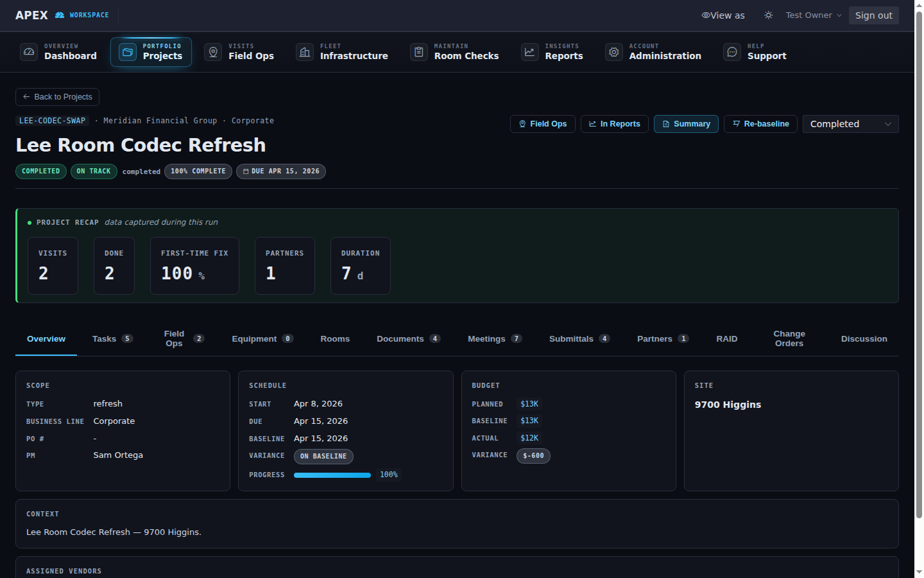924x578 pixels.
Task: Click the PM name Sam Ortega
Action: [x=118, y=455]
